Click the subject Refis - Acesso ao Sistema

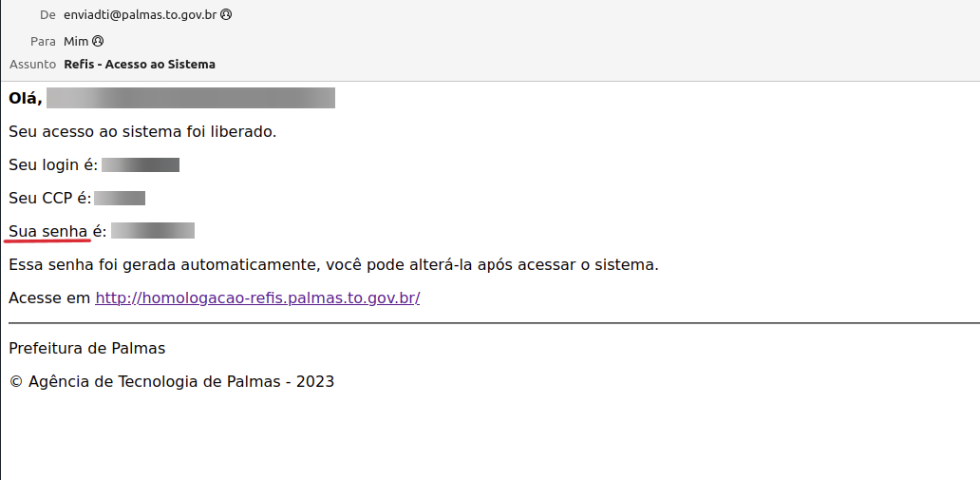pos(140,64)
